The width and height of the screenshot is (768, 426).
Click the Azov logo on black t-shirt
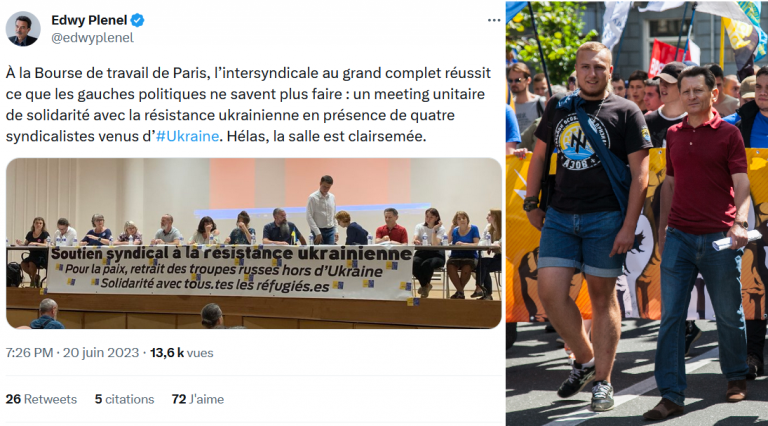coord(581,141)
